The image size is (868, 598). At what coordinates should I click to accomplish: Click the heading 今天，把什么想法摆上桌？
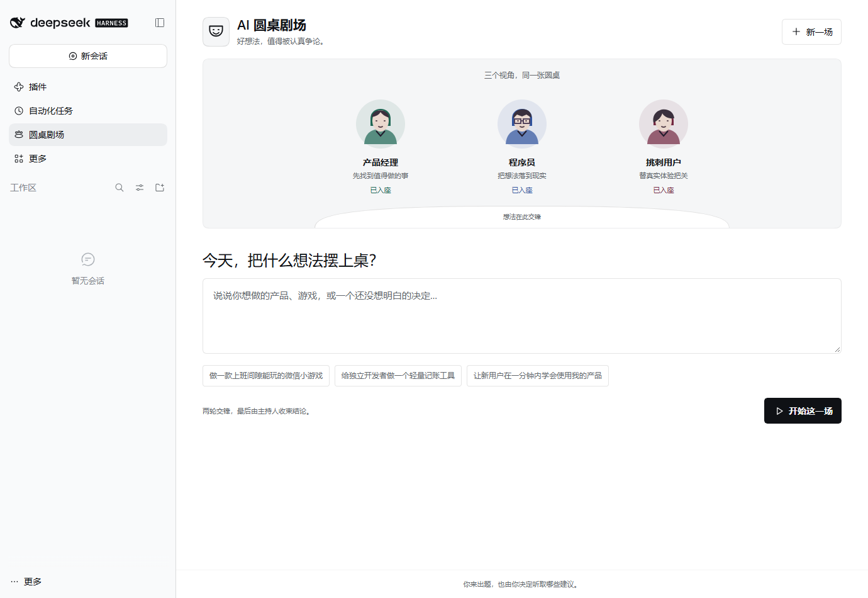pyautogui.click(x=289, y=261)
